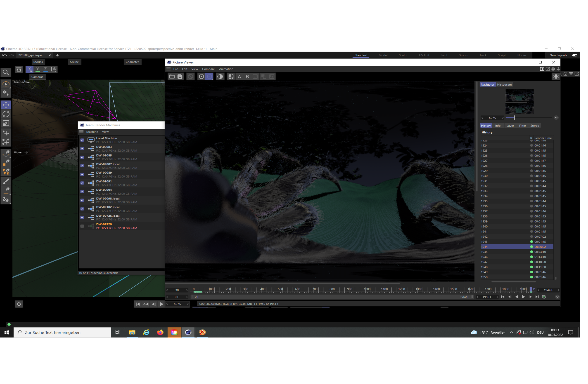
Task: Click the Cameras button in viewport
Action: pyautogui.click(x=37, y=77)
